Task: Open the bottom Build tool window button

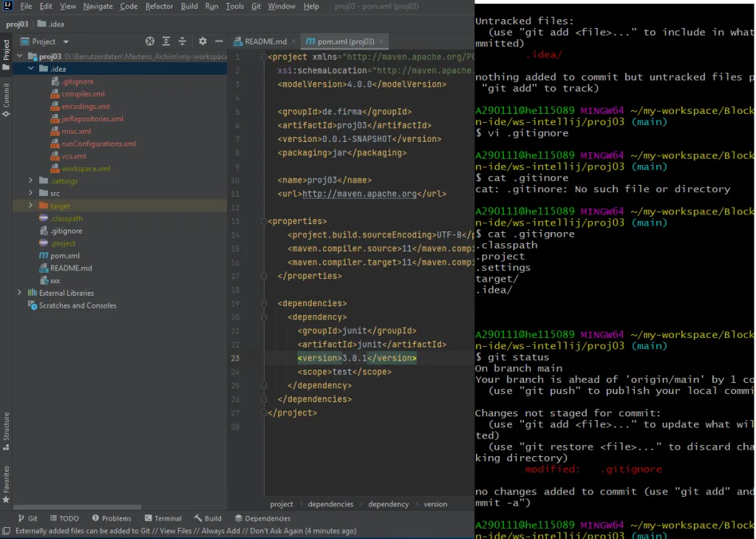Action: pos(208,518)
